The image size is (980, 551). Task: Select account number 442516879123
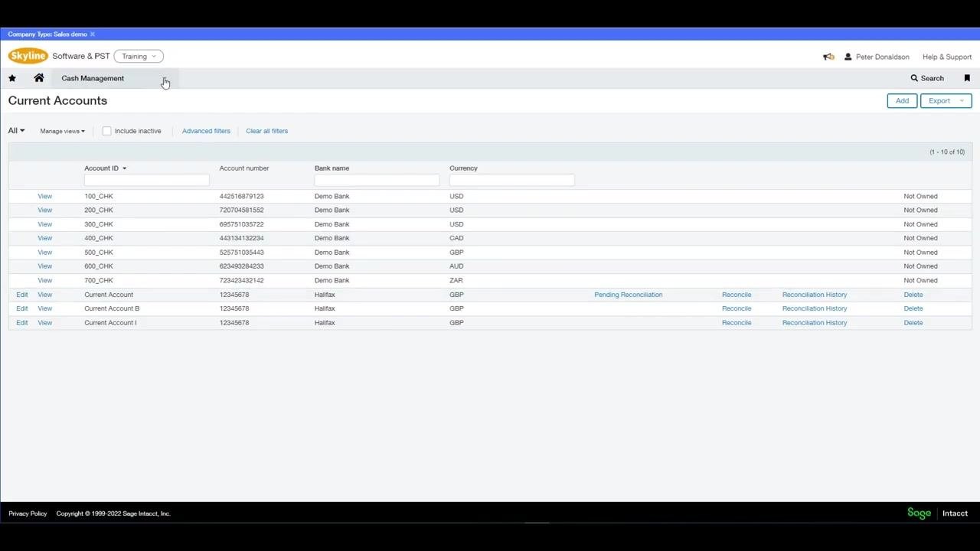[242, 196]
